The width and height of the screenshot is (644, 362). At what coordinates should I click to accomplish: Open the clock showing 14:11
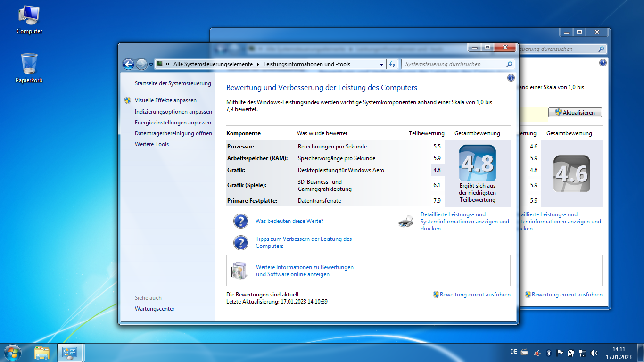pos(619,353)
